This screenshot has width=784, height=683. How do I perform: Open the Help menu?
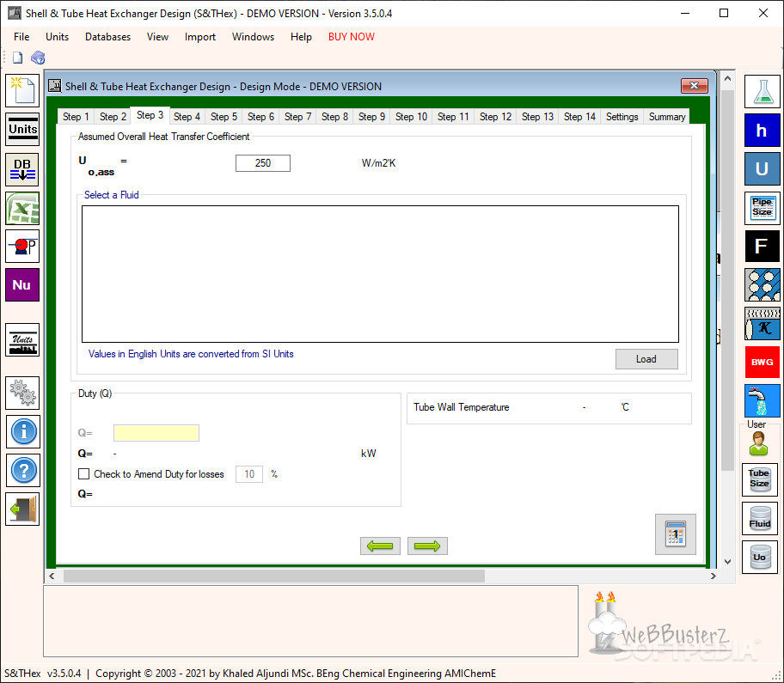tap(301, 36)
